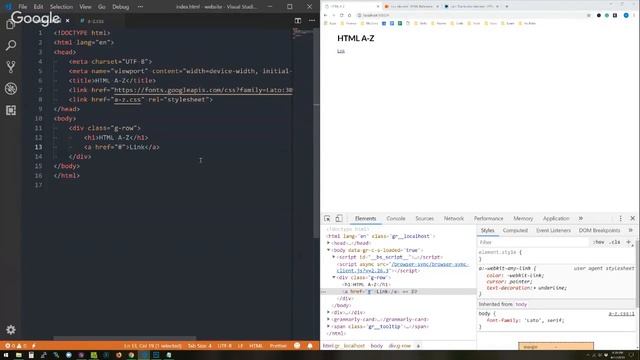The width and height of the screenshot is (640, 360).
Task: Open the Extensions view in the activity bar
Action: [x=11, y=110]
